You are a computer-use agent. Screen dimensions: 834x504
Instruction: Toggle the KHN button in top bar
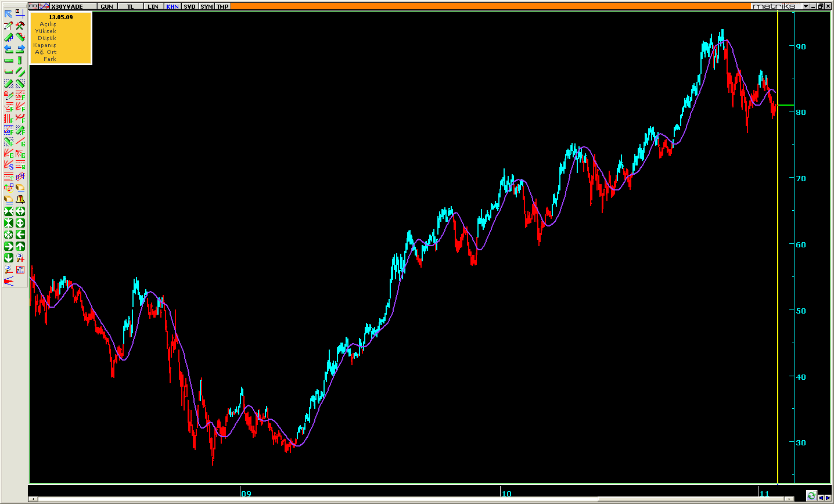[x=172, y=6]
